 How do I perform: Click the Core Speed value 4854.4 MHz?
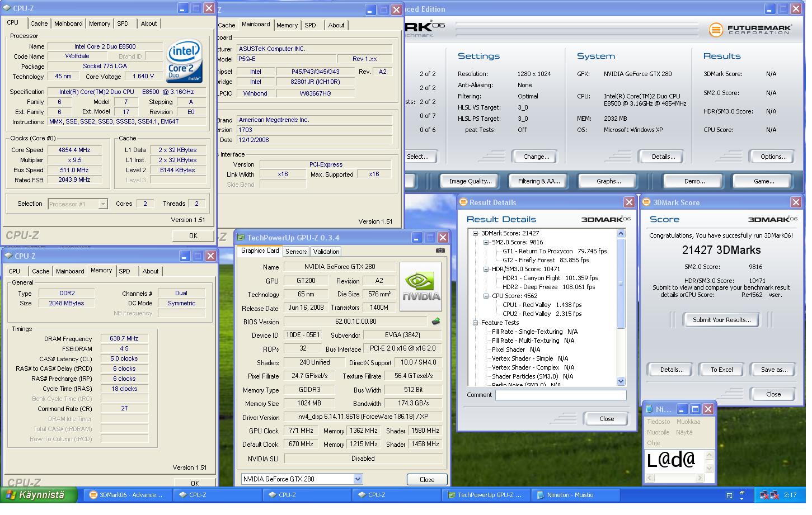[x=74, y=150]
